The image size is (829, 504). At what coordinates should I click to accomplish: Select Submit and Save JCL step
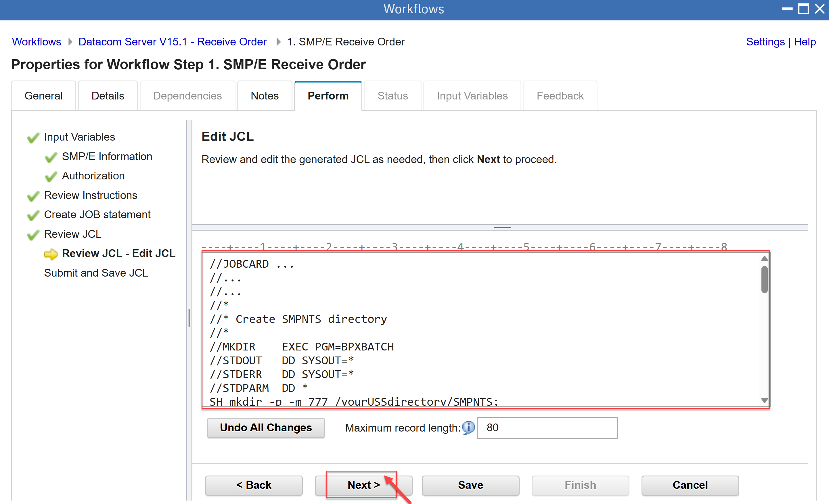(x=96, y=273)
